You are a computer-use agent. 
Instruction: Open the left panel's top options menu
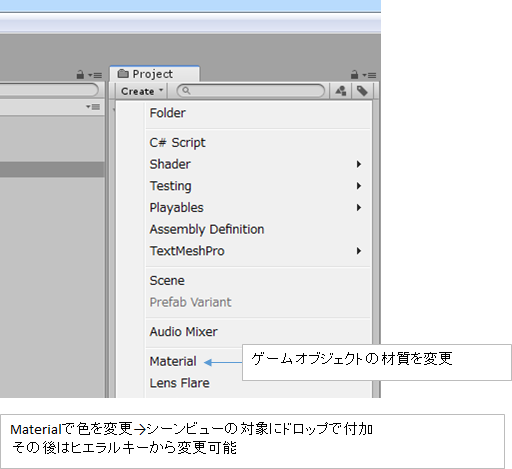click(95, 75)
